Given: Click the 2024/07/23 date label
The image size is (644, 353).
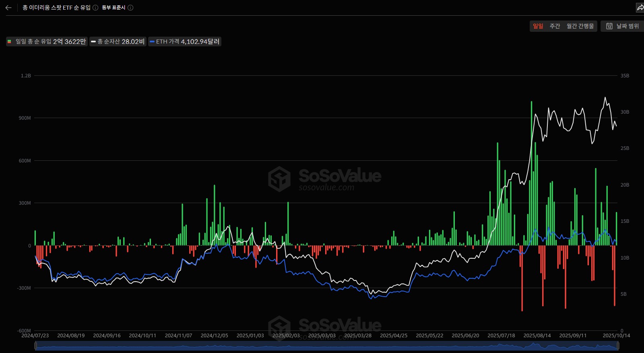Looking at the screenshot, I should point(35,336).
